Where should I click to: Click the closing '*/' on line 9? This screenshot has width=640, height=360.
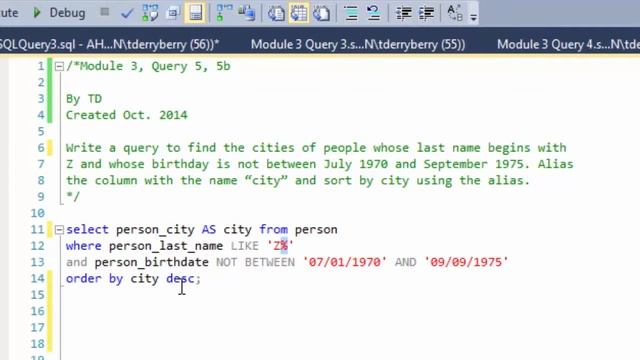73,197
